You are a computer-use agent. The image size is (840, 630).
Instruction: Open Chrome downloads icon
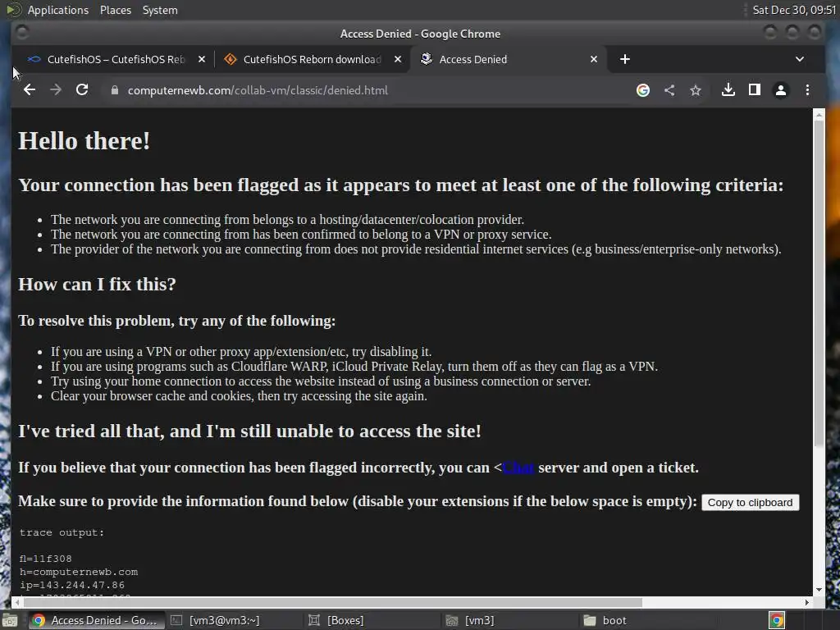(728, 90)
